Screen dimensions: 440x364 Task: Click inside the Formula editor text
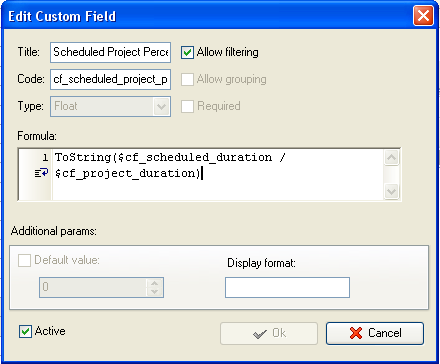click(x=217, y=174)
